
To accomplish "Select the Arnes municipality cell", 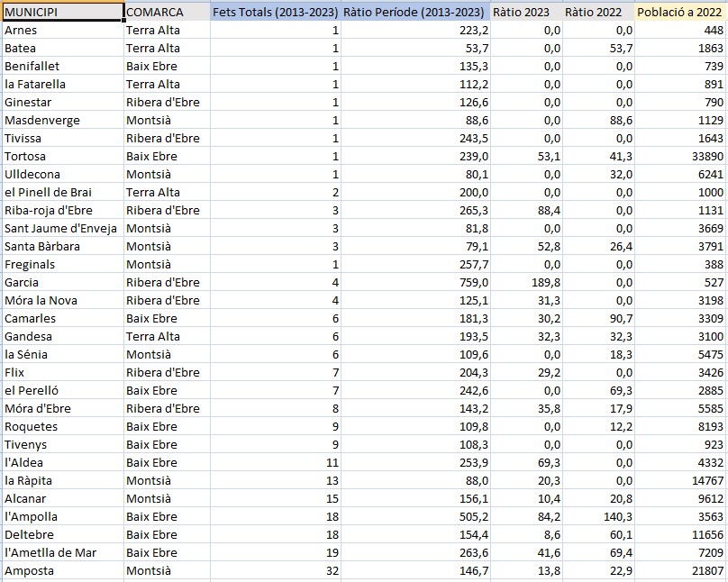I will 62,30.
